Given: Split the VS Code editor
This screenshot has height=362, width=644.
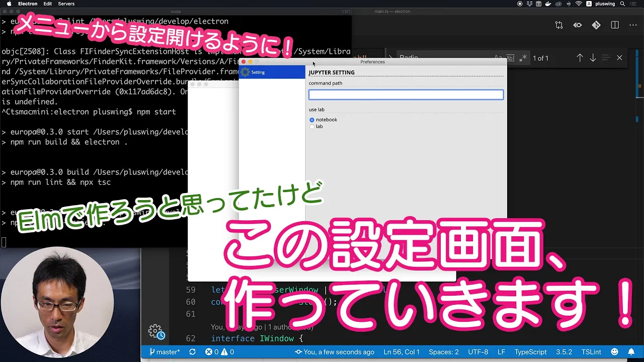Looking at the screenshot, I should point(615,25).
